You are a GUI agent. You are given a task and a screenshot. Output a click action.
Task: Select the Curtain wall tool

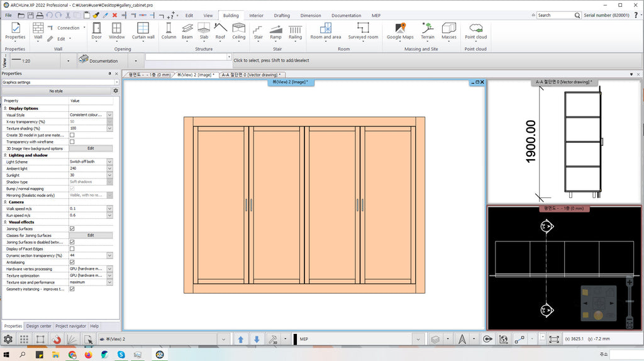pos(143,30)
